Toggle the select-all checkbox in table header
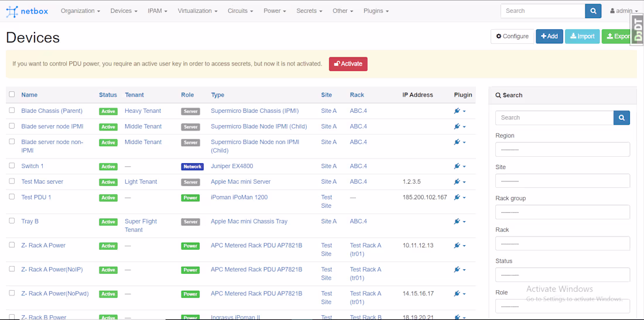Screen dimensions: 644x320 click(12, 94)
